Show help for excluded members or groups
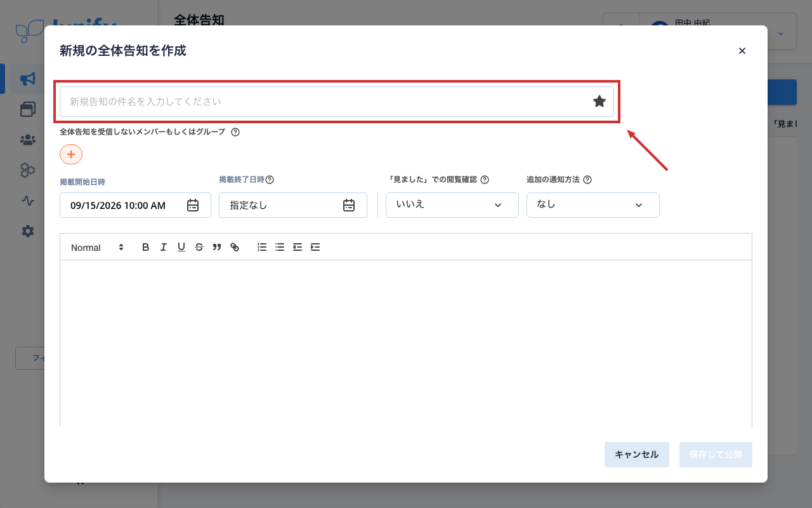The width and height of the screenshot is (812, 508). click(x=235, y=132)
